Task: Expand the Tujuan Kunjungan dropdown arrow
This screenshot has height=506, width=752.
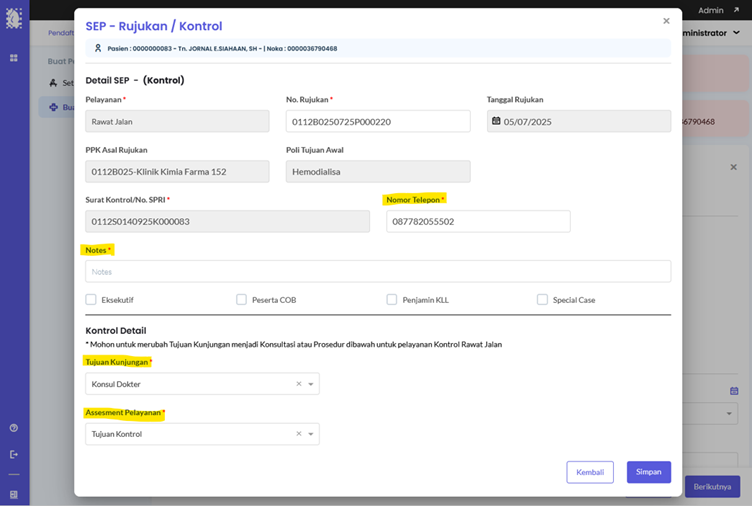Action: (311, 384)
